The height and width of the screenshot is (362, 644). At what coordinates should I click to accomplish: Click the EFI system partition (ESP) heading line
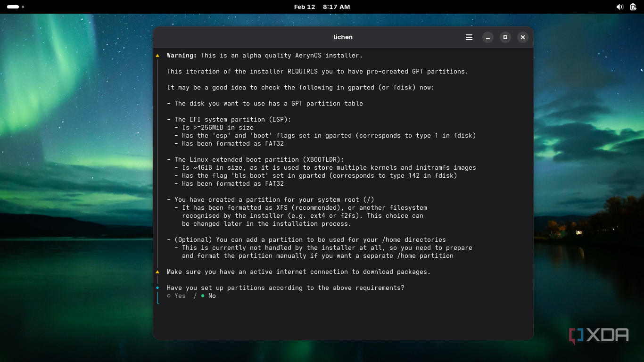[x=232, y=120]
